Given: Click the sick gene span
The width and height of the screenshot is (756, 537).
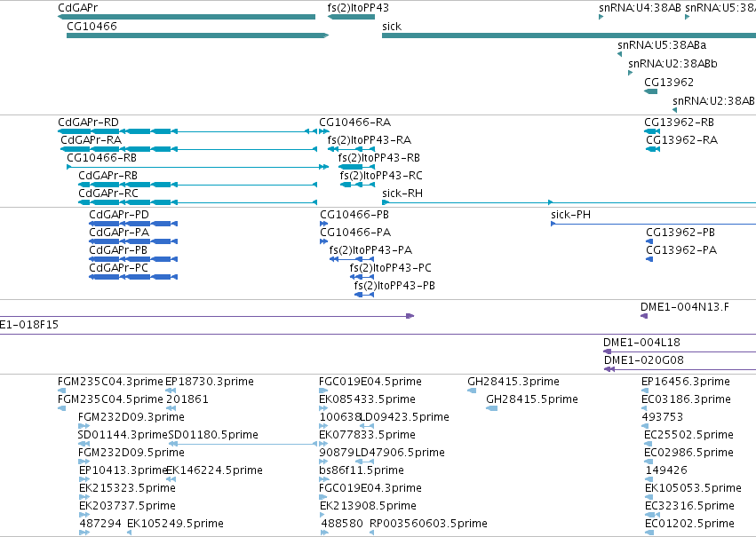Looking at the screenshot, I should pos(569,36).
